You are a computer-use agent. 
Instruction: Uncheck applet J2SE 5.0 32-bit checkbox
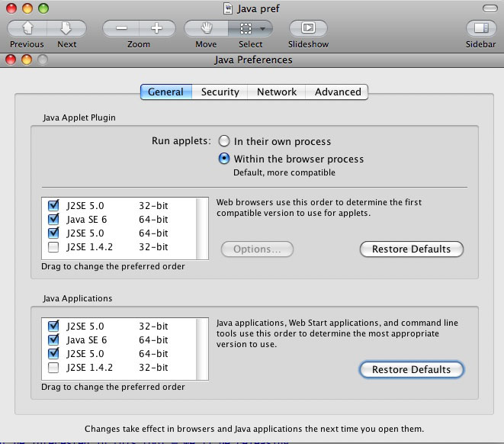[53, 205]
